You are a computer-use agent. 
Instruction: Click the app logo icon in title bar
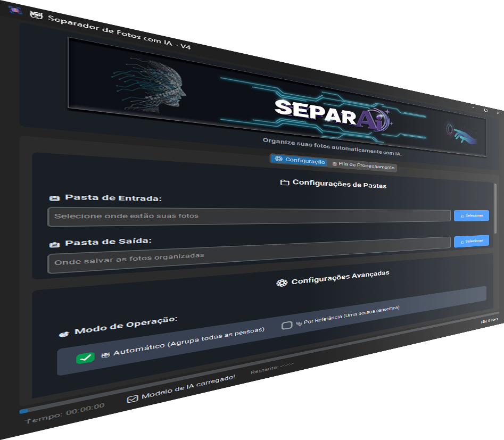(15, 10)
